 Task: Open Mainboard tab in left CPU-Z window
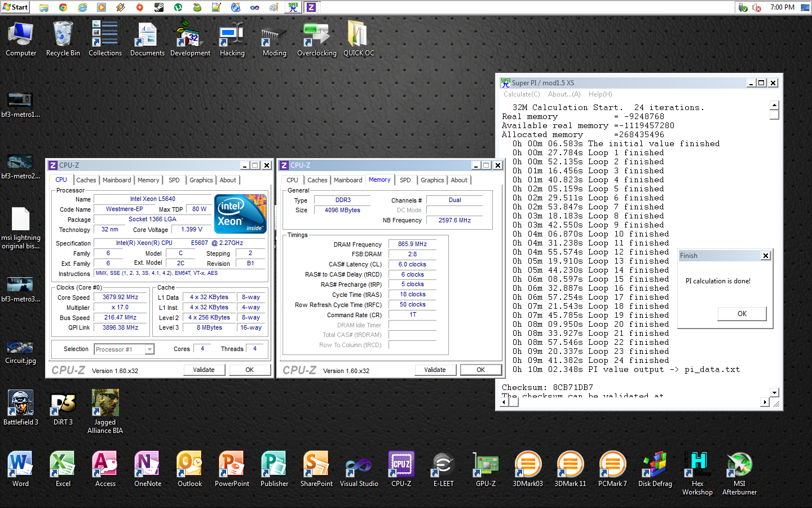[117, 180]
